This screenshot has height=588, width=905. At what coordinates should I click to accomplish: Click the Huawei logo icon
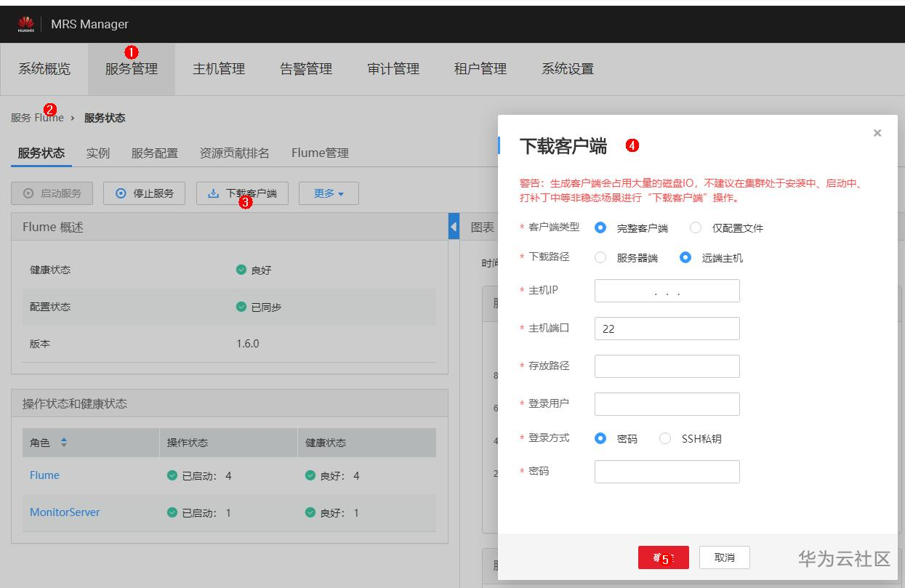pos(25,24)
